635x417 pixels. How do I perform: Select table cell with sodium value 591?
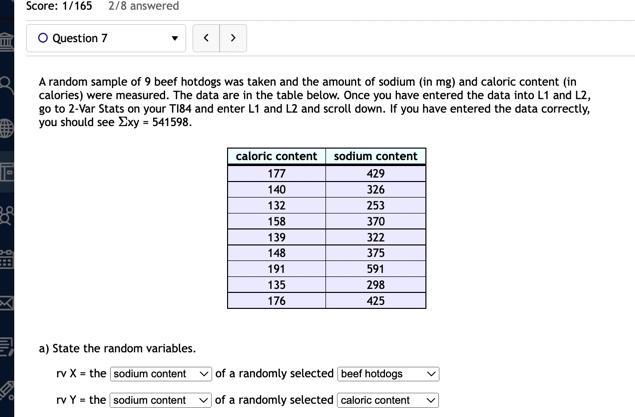pos(375,269)
